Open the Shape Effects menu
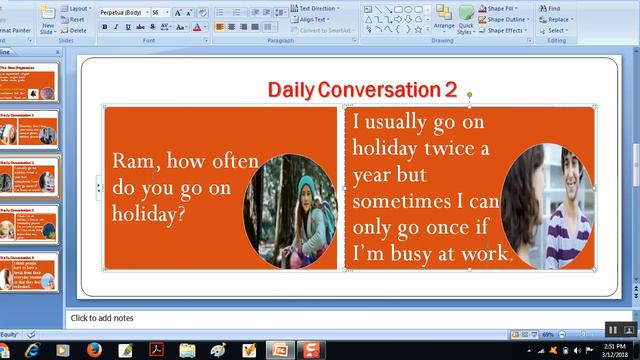This screenshot has width=640, height=360. [503, 30]
